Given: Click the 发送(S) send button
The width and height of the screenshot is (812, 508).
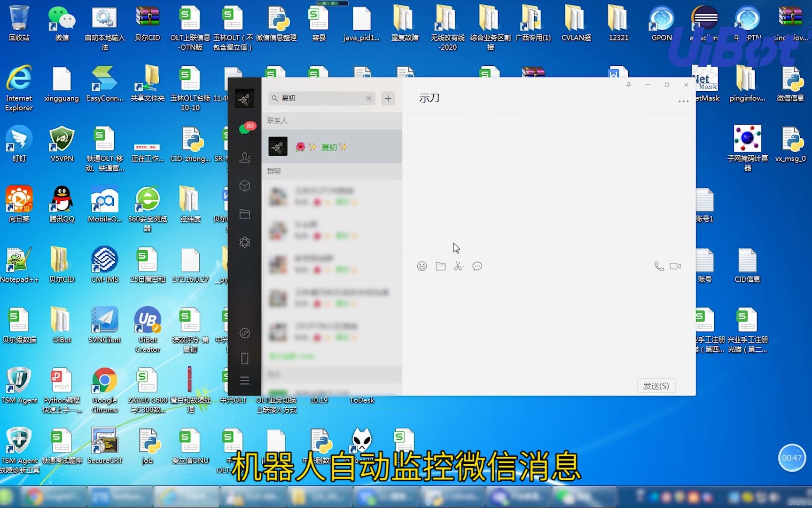Looking at the screenshot, I should [656, 385].
